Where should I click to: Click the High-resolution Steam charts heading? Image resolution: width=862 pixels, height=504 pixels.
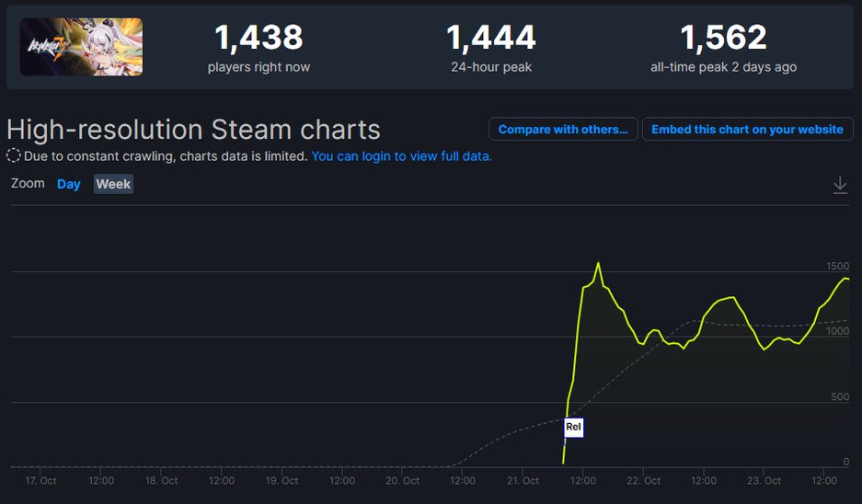[x=193, y=130]
